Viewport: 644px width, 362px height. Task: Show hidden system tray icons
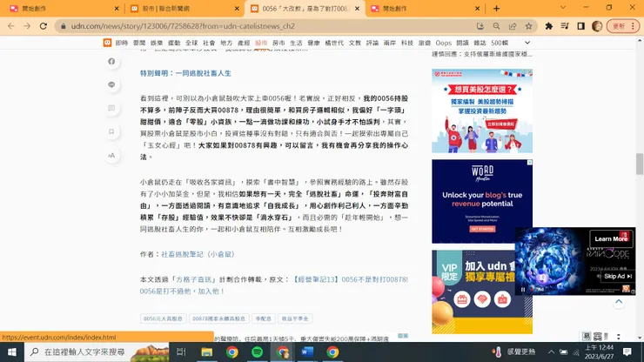pos(551,352)
